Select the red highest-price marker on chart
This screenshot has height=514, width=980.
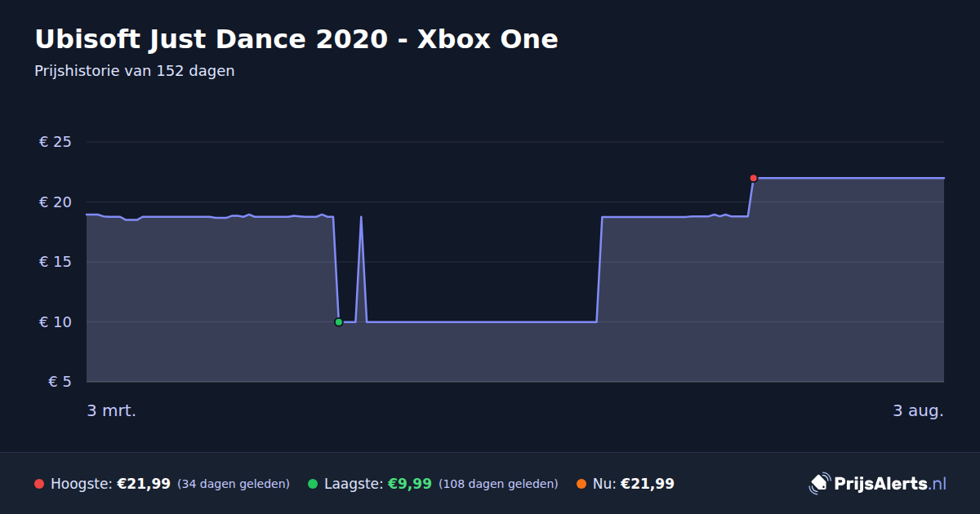(753, 178)
